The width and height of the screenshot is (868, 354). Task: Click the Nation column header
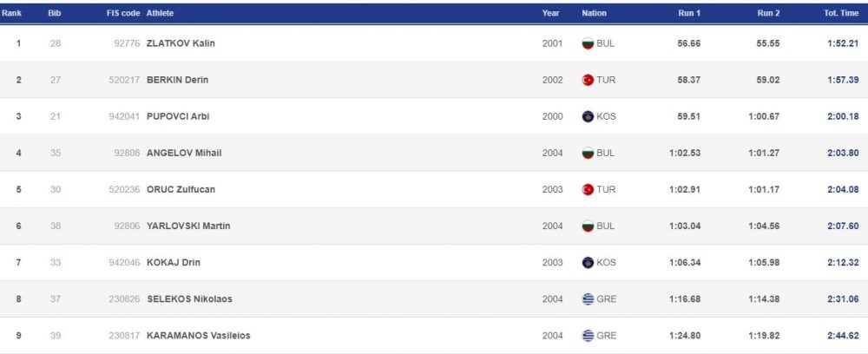(594, 13)
